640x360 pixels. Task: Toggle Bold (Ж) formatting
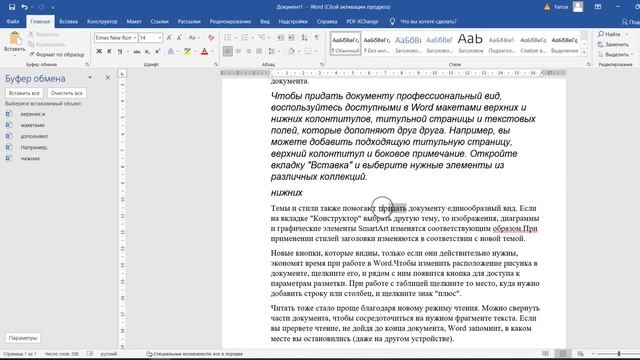pyautogui.click(x=99, y=51)
